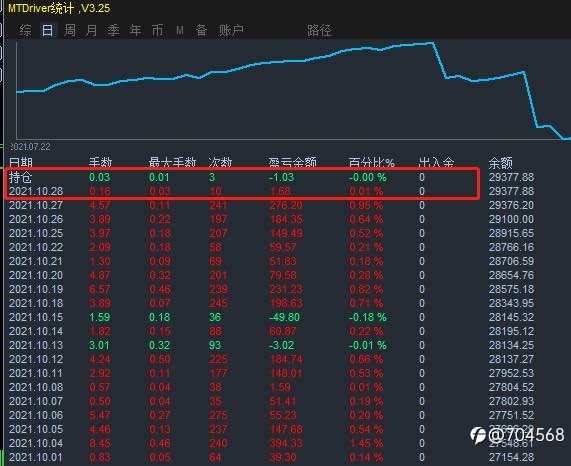
Task: Click the 盈亏金额 column header
Action: click(292, 163)
